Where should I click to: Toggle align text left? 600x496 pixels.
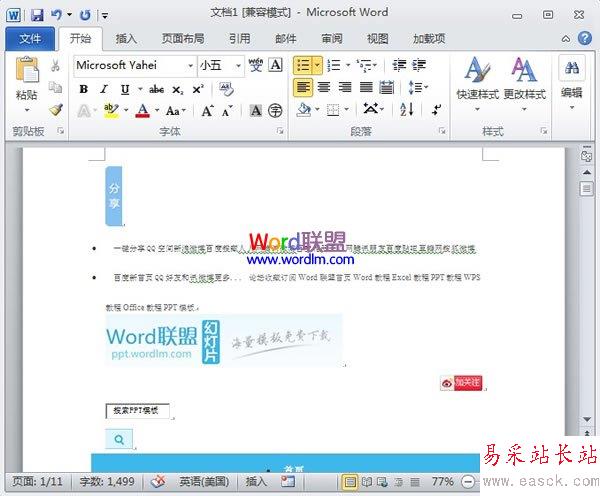point(303,87)
